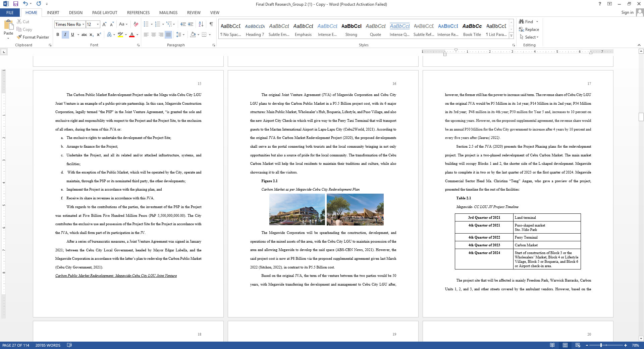Toggle Justify text alignment
Screen dimensions: 644x349
click(168, 35)
